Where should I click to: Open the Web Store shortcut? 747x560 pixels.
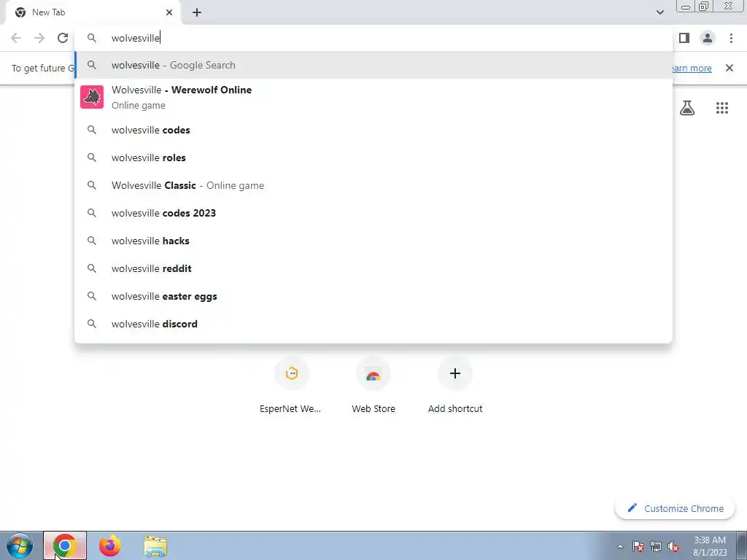point(373,386)
